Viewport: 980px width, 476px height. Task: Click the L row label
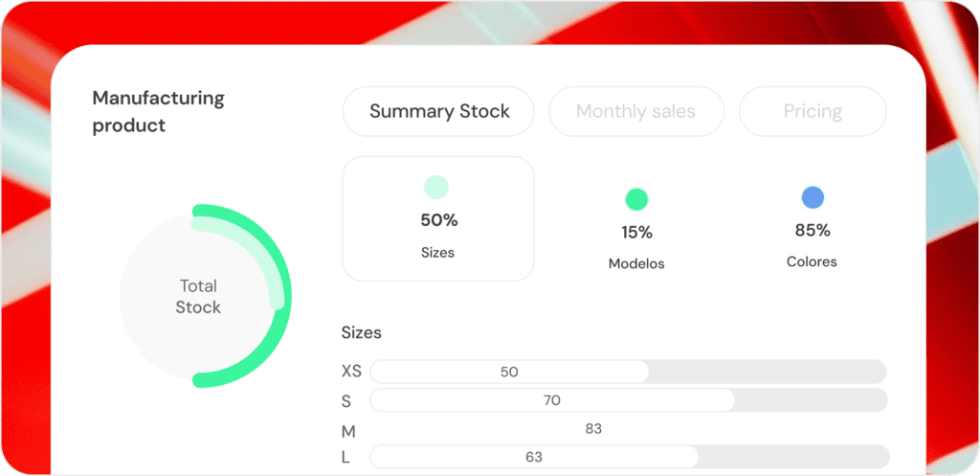coord(345,458)
